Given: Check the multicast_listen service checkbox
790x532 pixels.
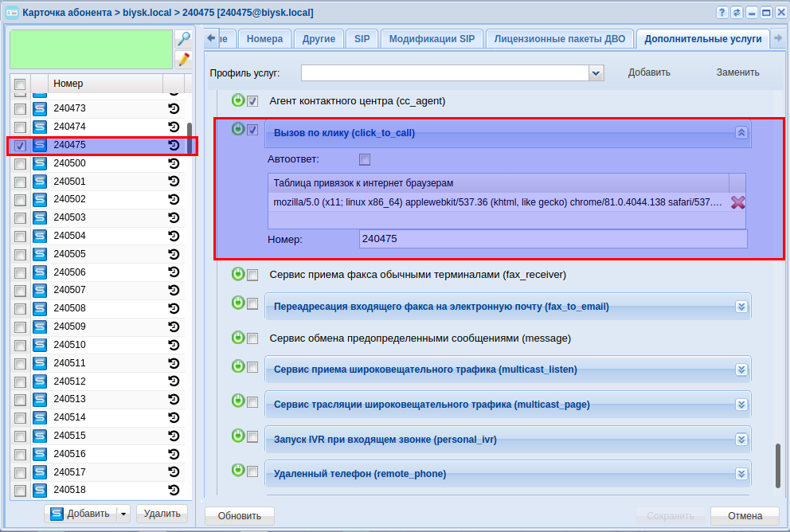Looking at the screenshot, I should pos(252,367).
